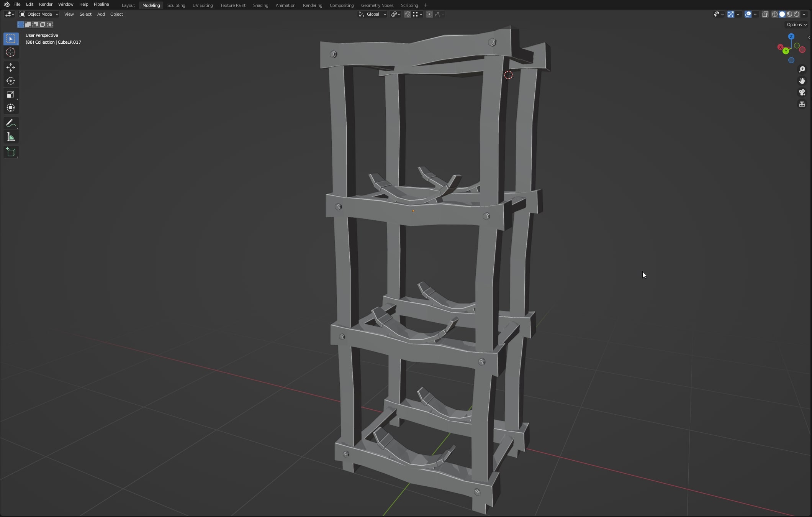Toggle perspective/orthographic grid icon
The image size is (812, 517).
click(x=802, y=104)
